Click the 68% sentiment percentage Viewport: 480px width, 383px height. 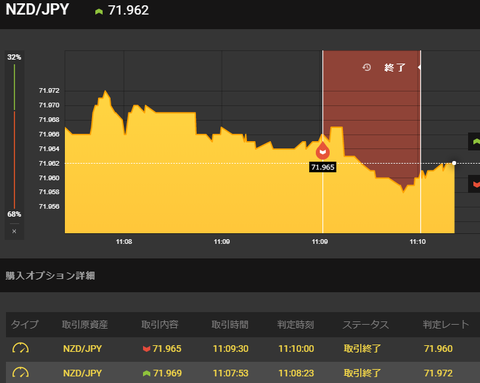pos(14,214)
